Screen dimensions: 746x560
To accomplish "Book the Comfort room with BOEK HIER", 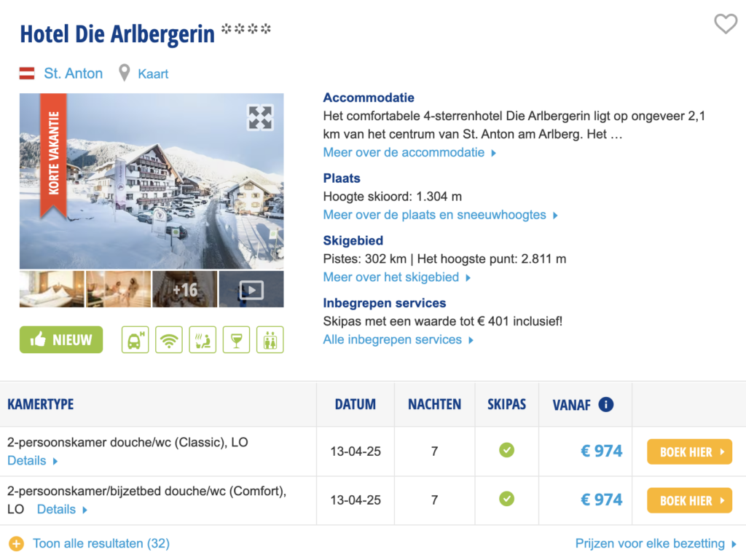I will [689, 500].
